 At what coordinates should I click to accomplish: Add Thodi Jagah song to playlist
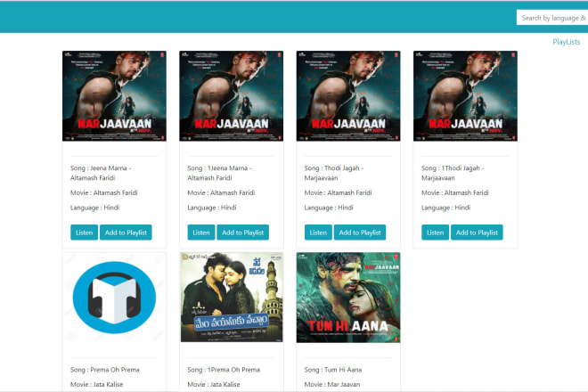[x=360, y=233]
